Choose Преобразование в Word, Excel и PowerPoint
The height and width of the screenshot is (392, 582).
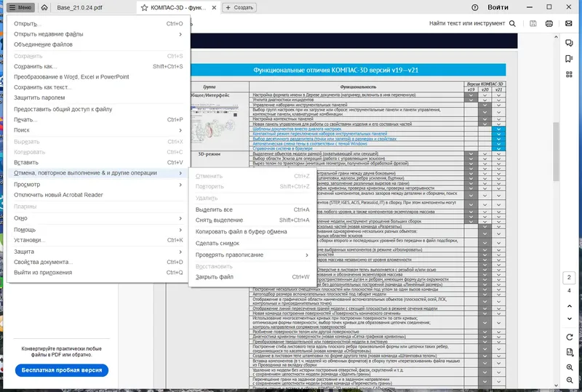tap(98, 77)
